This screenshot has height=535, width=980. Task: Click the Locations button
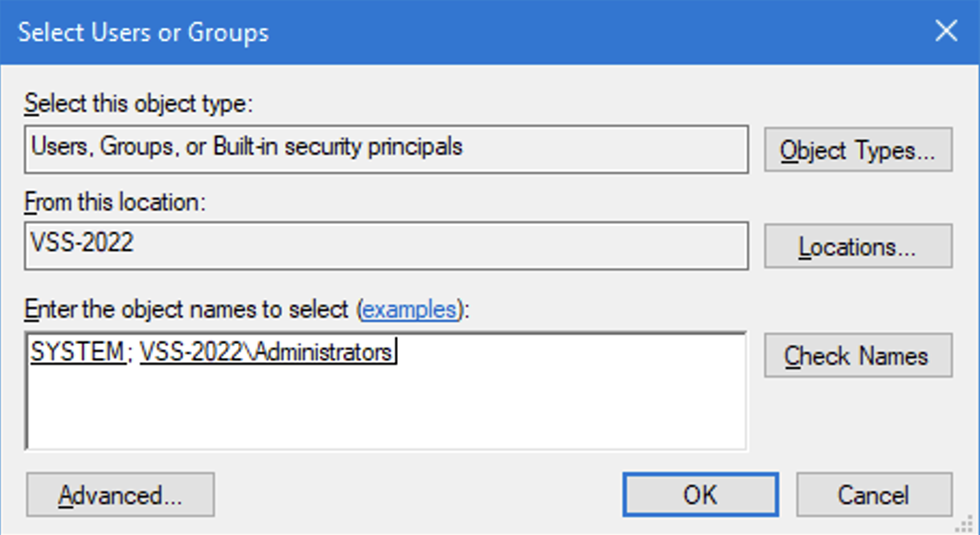(858, 247)
